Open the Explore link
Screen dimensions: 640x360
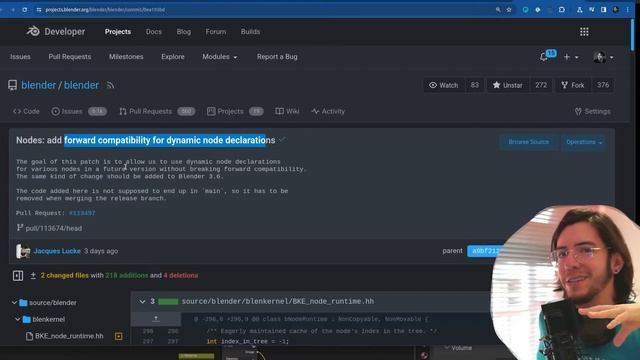[173, 57]
